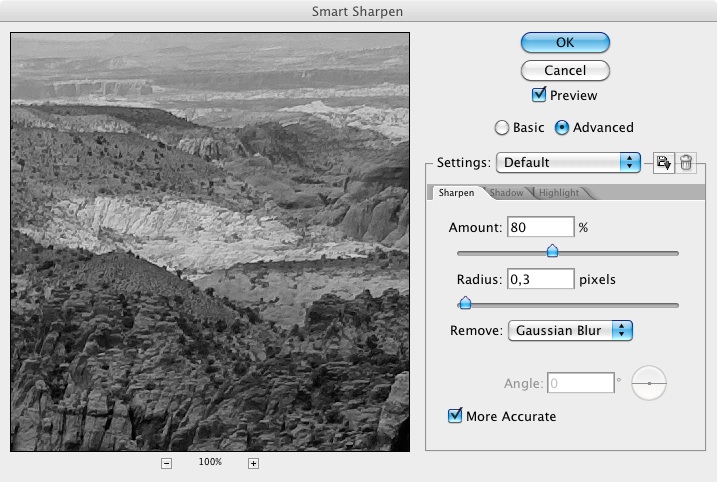Open the Remove Gaussian Blur dropdown
717x482 pixels.
[570, 330]
